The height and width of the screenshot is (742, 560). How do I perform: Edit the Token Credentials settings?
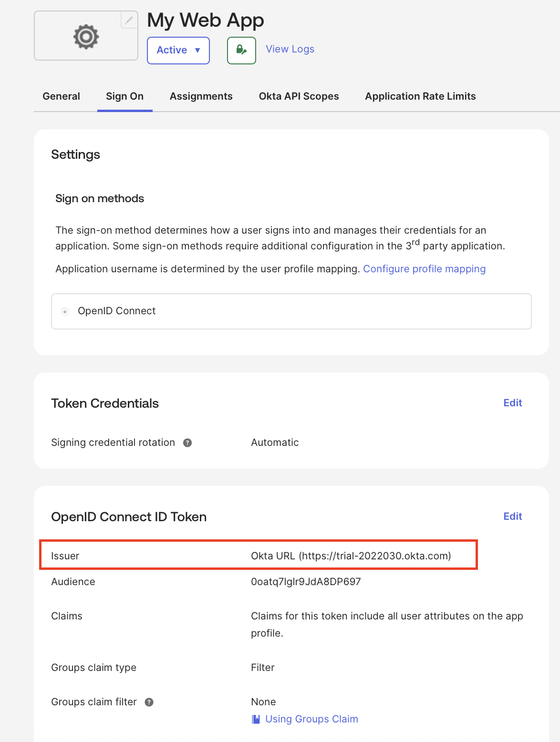point(512,402)
